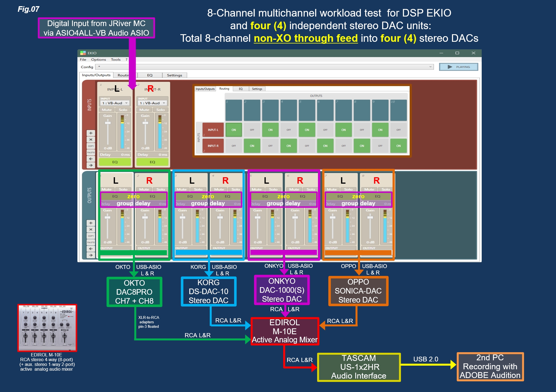Mute the INPUT-R channel

pos(144,110)
